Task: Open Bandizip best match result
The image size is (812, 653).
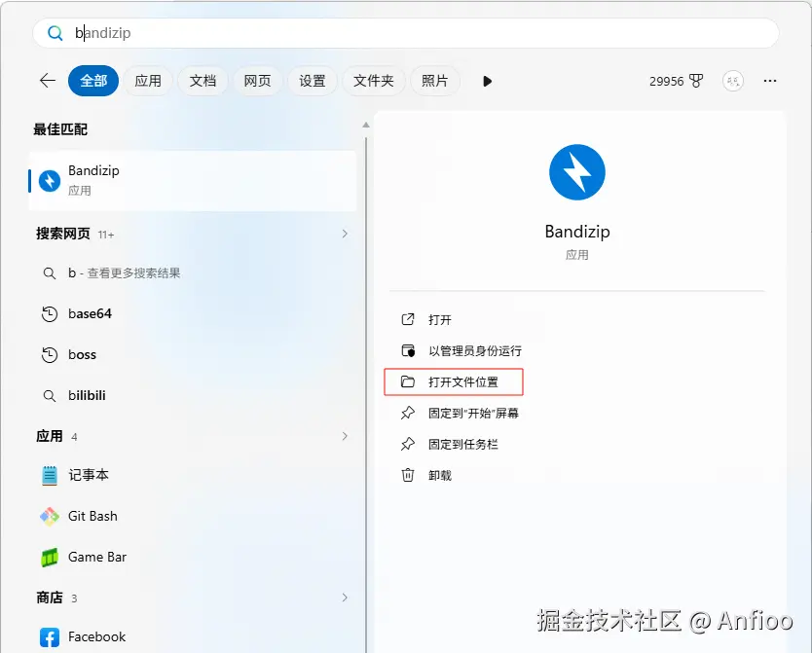Action: (193, 181)
